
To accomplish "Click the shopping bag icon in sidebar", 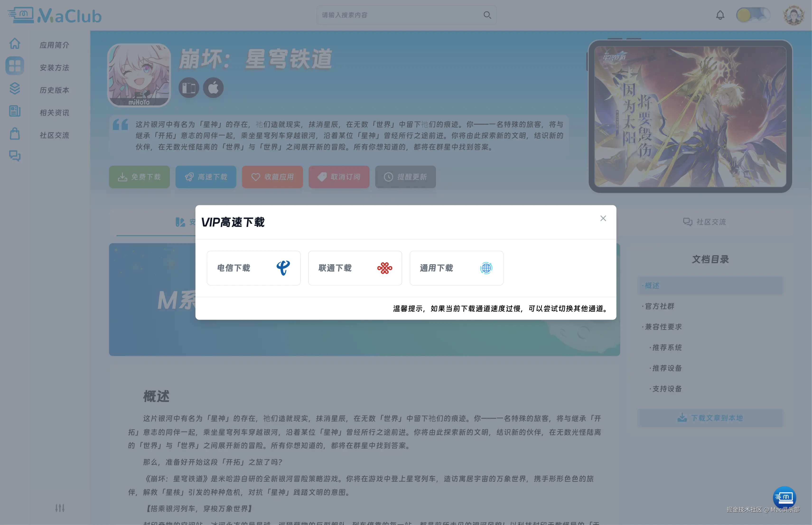I will click(15, 134).
